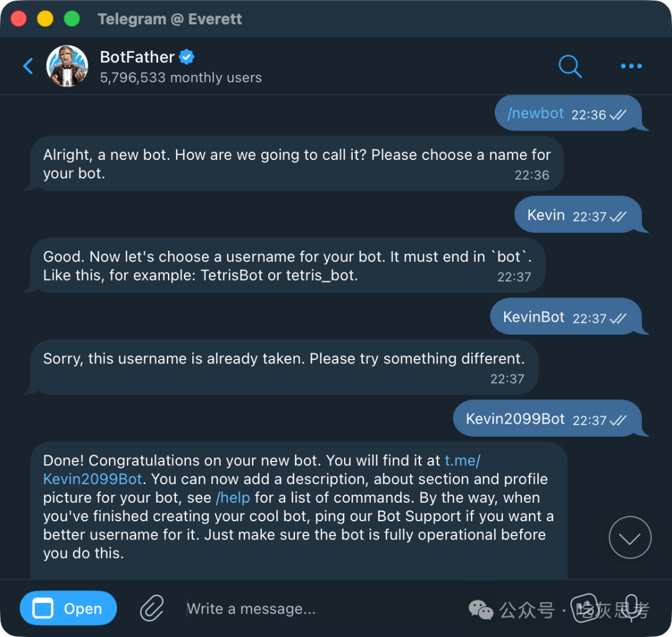Screen dimensions: 672x637
Task: Click the green macOS fullscreen button
Action: pyautogui.click(x=72, y=19)
